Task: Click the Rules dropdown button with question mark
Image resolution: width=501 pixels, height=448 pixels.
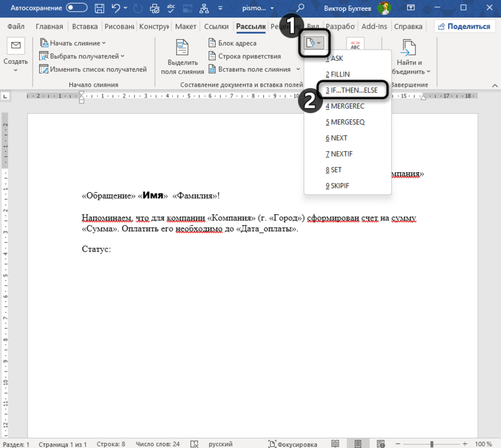Action: (314, 43)
